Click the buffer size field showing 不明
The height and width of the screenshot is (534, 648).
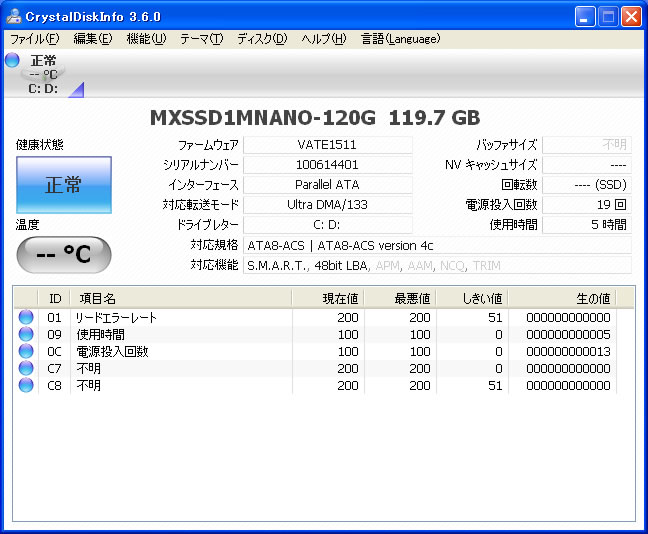[587, 145]
